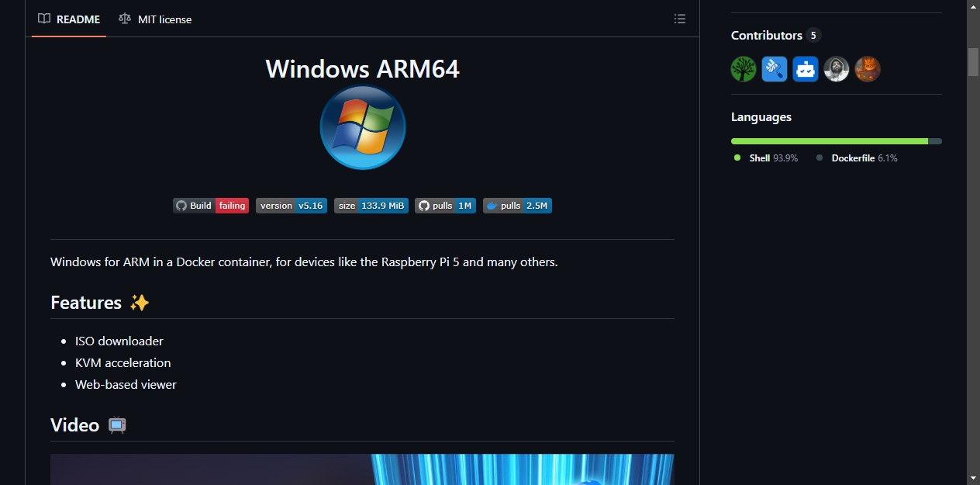
Task: Open the Docker pulls 2.5M badge
Action: pos(517,206)
